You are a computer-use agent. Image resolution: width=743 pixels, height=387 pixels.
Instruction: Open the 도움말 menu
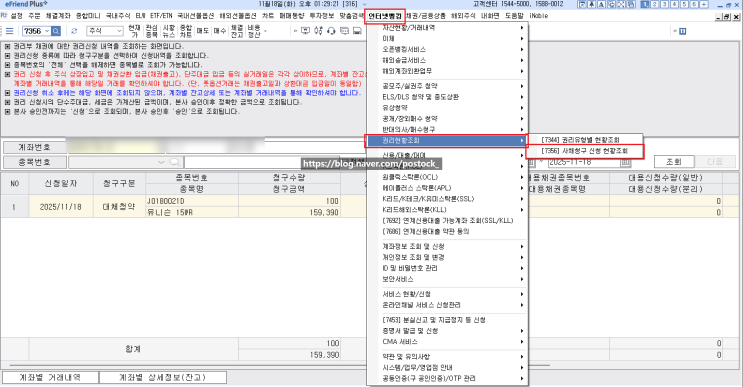[x=514, y=16]
